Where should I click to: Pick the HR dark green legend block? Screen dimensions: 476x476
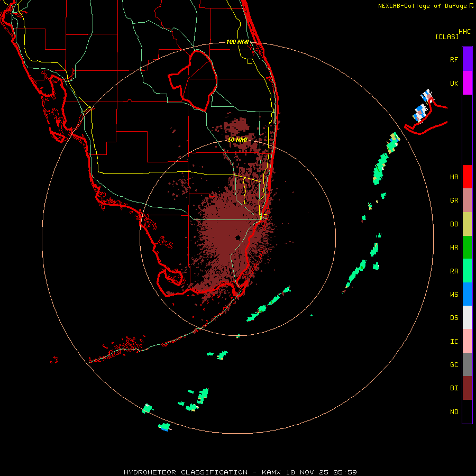click(x=467, y=247)
